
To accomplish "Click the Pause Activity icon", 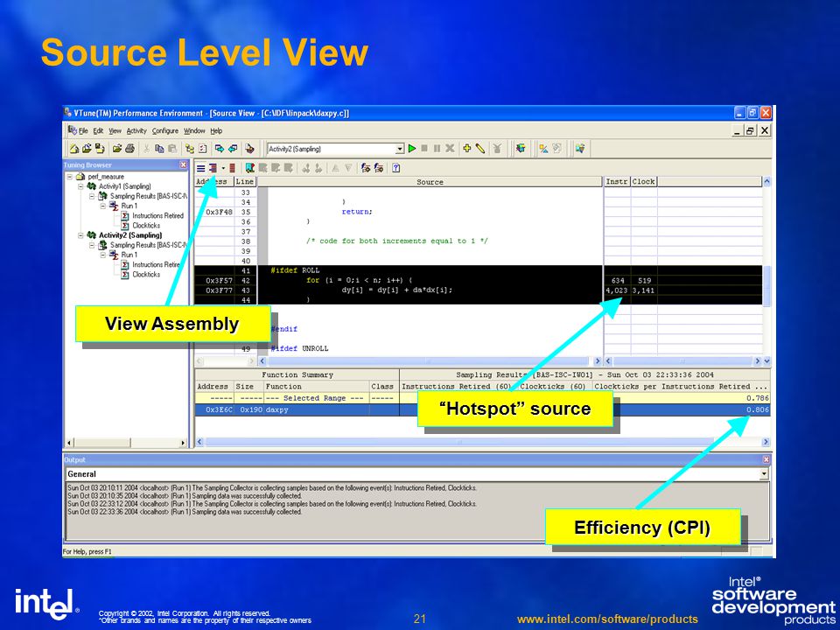I will tap(437, 149).
